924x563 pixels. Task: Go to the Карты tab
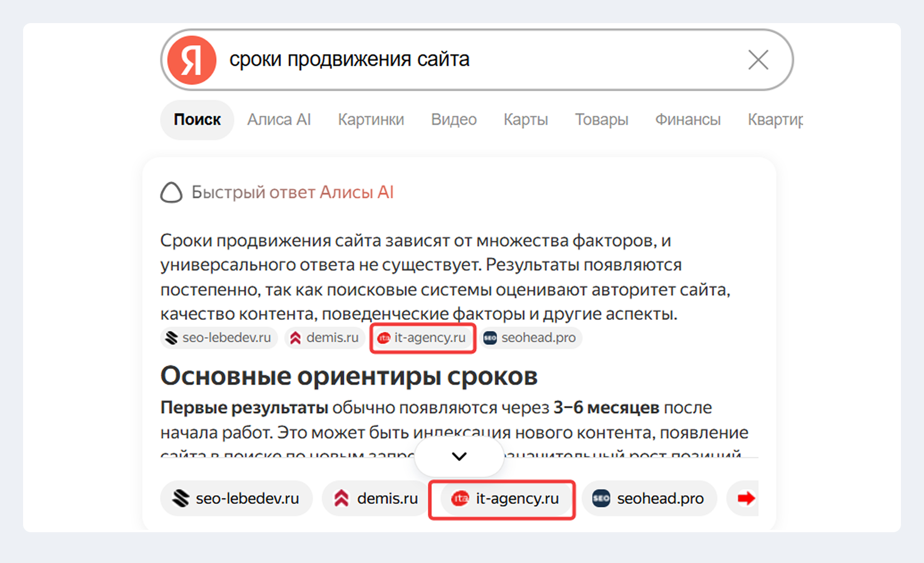[x=526, y=120]
